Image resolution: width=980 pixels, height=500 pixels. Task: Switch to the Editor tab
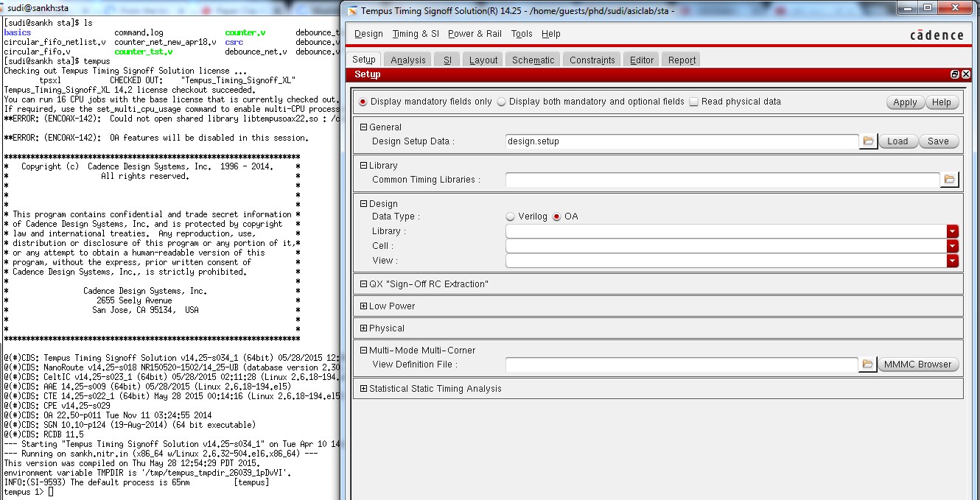coord(642,60)
